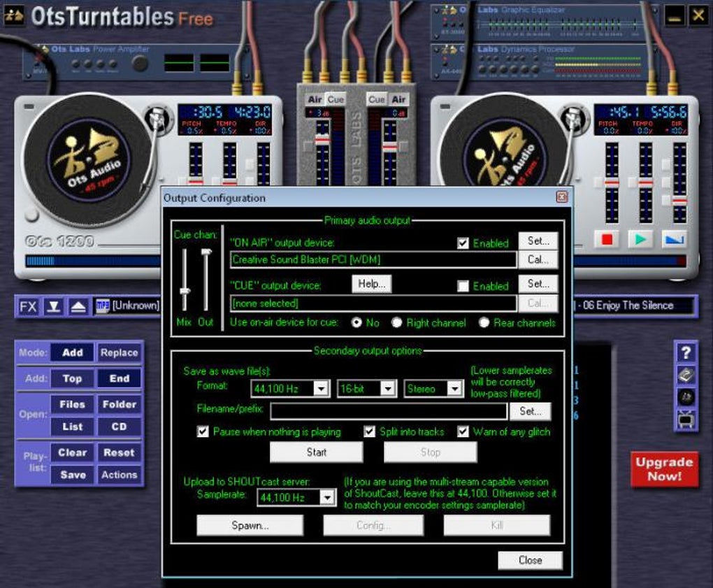Adjust the Cue chan Mix slider
Screen dimensions: 713x588
[x=185, y=291]
